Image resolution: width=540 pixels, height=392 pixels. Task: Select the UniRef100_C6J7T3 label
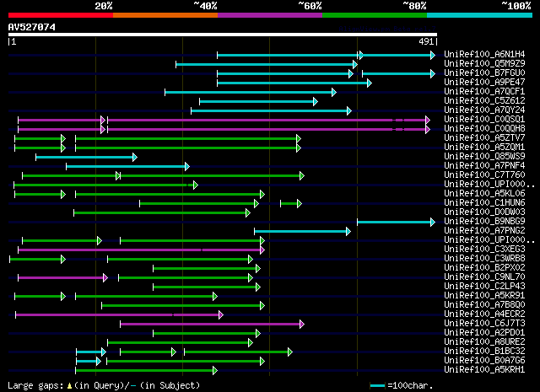(x=484, y=324)
